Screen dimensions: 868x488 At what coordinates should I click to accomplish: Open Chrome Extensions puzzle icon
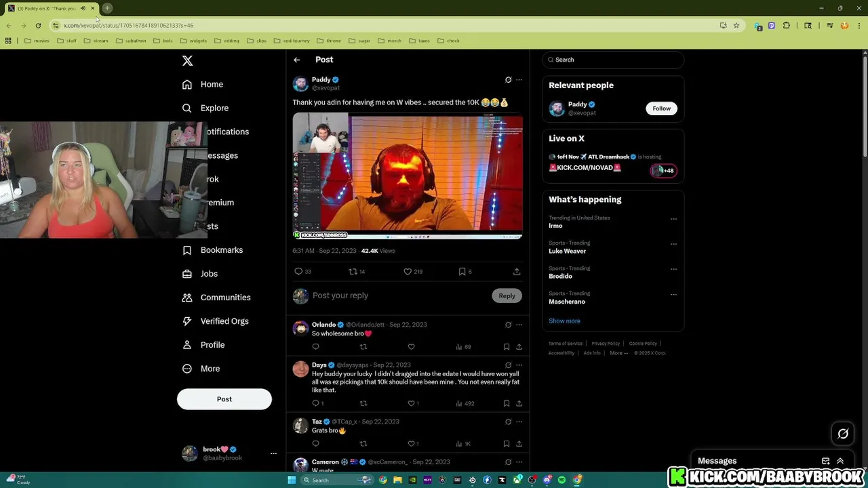click(x=786, y=26)
